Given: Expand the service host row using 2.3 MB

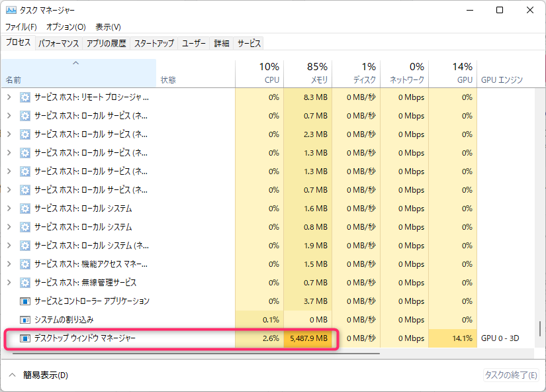Looking at the screenshot, I should point(9,134).
